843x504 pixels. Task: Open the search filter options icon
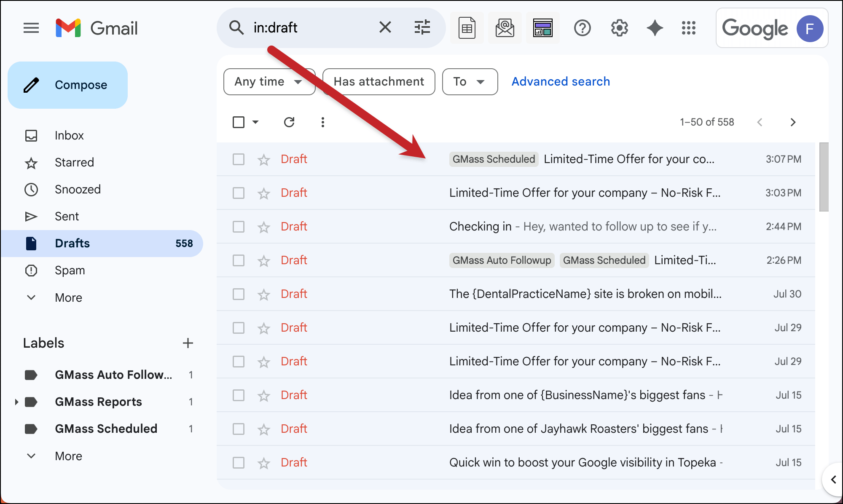422,28
